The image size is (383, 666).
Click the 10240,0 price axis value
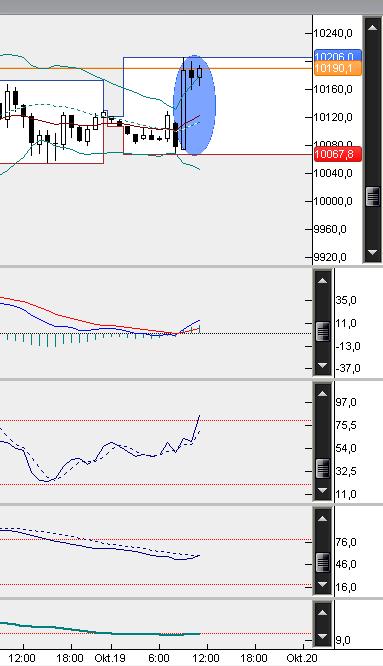pyautogui.click(x=333, y=33)
